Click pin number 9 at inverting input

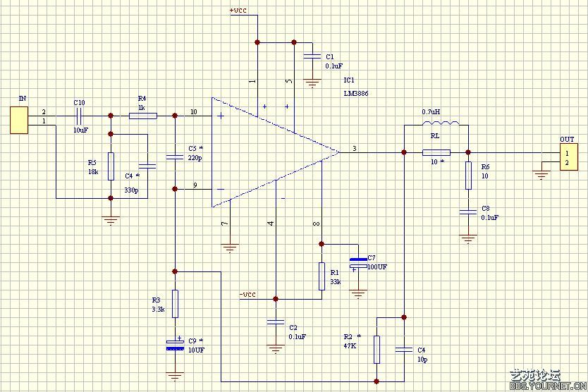point(195,185)
